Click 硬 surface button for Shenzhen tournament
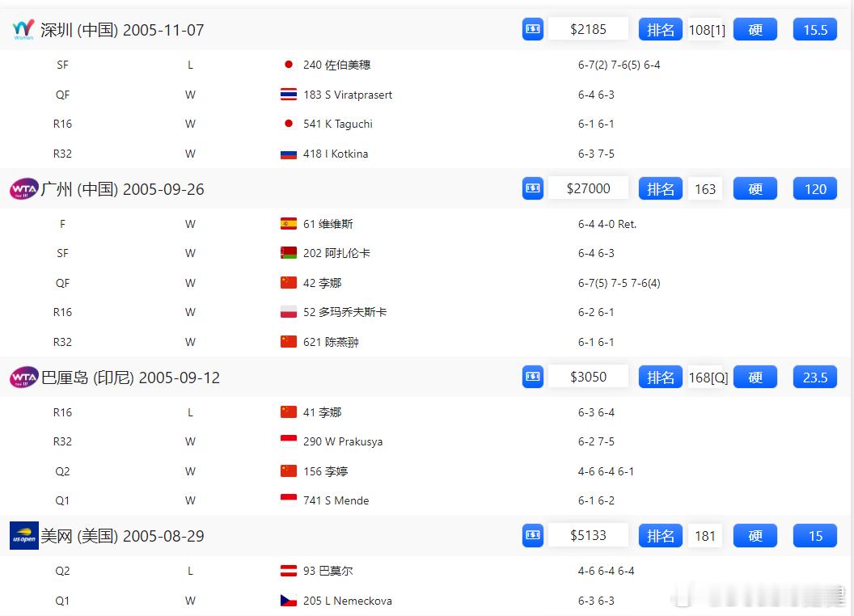 coord(755,29)
